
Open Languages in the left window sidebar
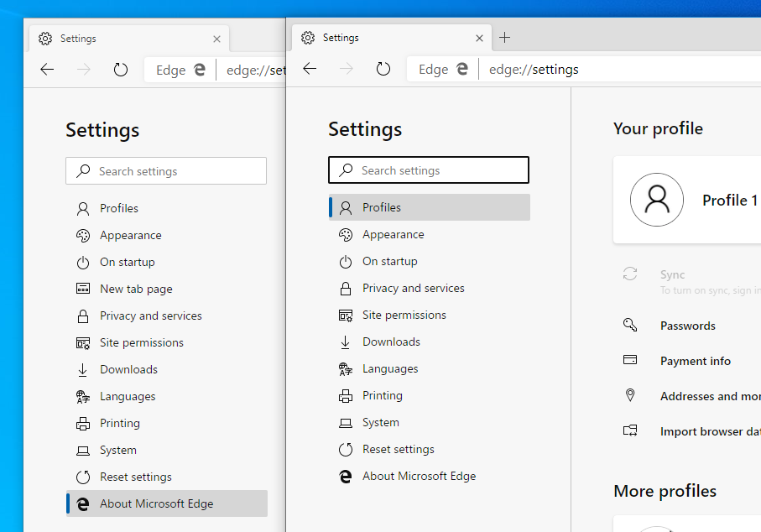166,397
